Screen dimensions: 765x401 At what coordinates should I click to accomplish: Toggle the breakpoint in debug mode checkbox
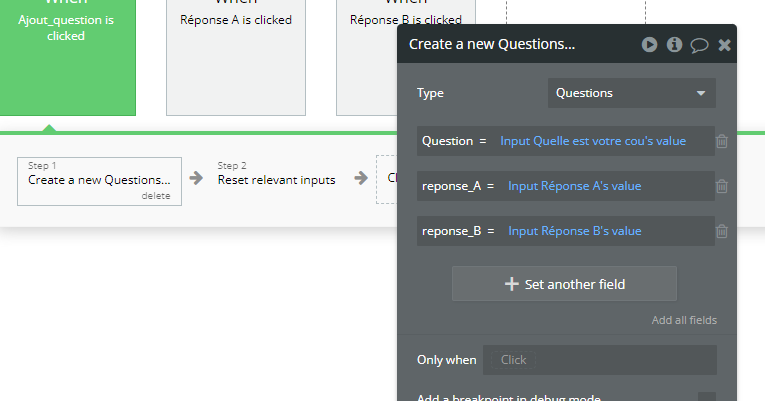(706, 397)
